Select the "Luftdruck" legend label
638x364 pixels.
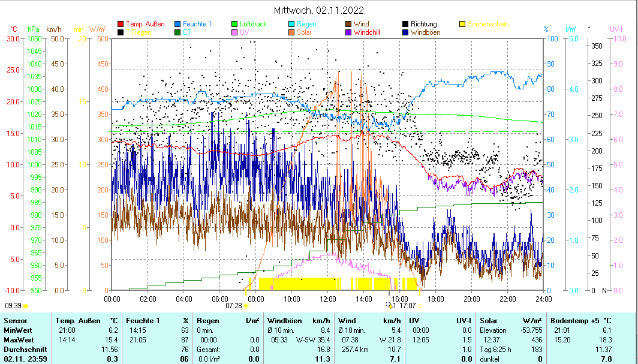point(254,25)
